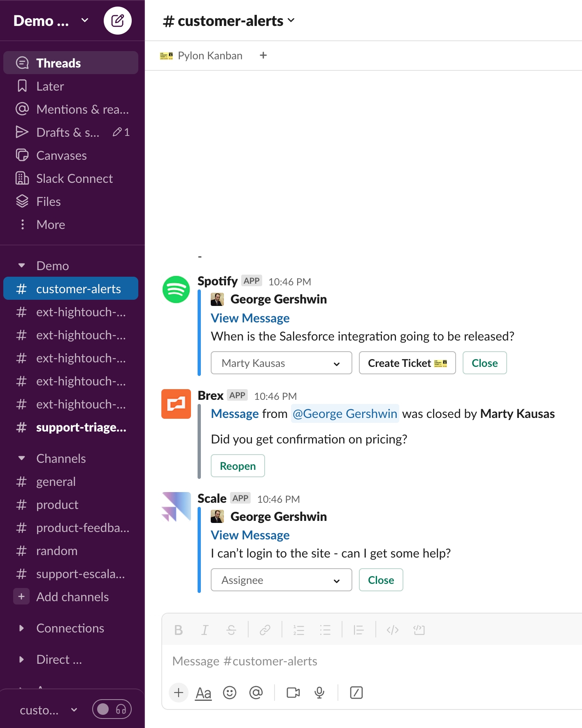Open the emoji picker
The image size is (582, 728).
coord(229,693)
